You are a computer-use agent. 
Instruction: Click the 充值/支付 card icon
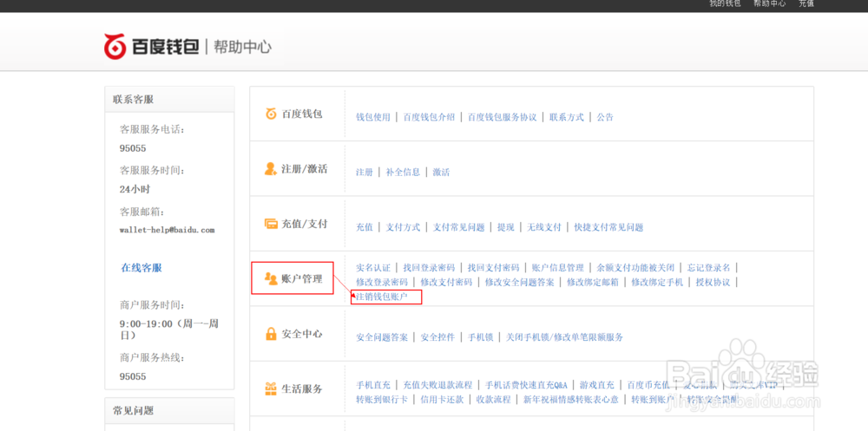click(271, 224)
